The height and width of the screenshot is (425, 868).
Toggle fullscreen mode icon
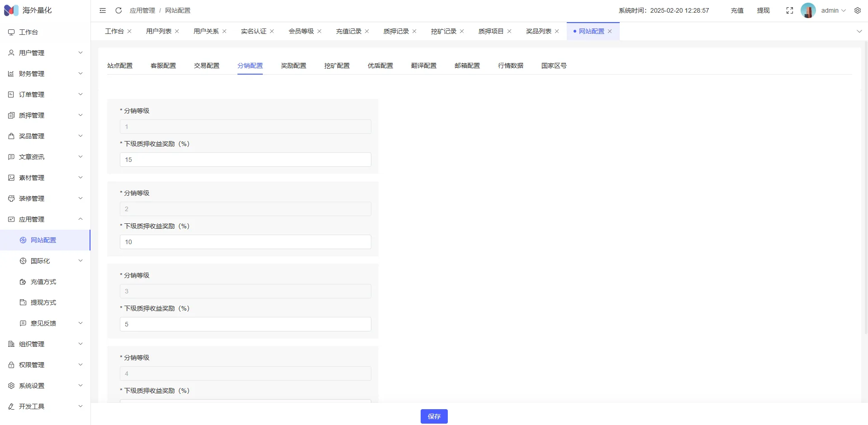click(790, 10)
